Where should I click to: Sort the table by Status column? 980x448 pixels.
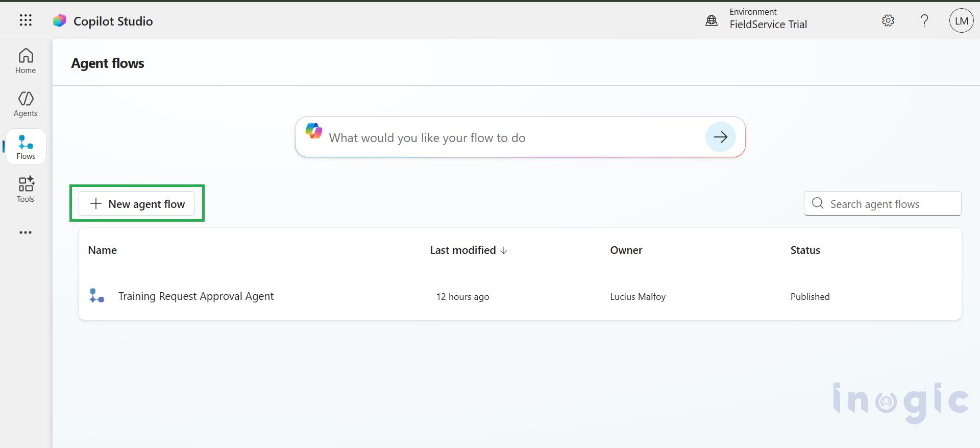pyautogui.click(x=805, y=250)
